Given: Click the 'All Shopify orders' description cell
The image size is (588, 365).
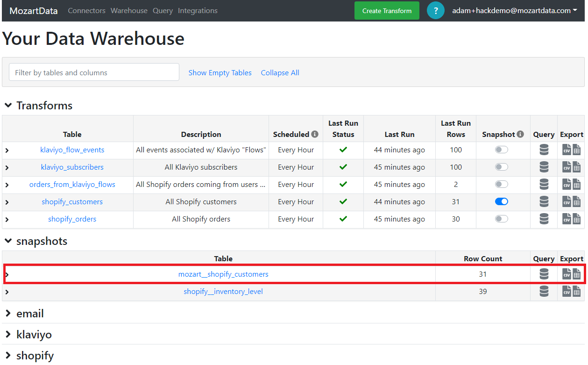Looking at the screenshot, I should tap(201, 219).
